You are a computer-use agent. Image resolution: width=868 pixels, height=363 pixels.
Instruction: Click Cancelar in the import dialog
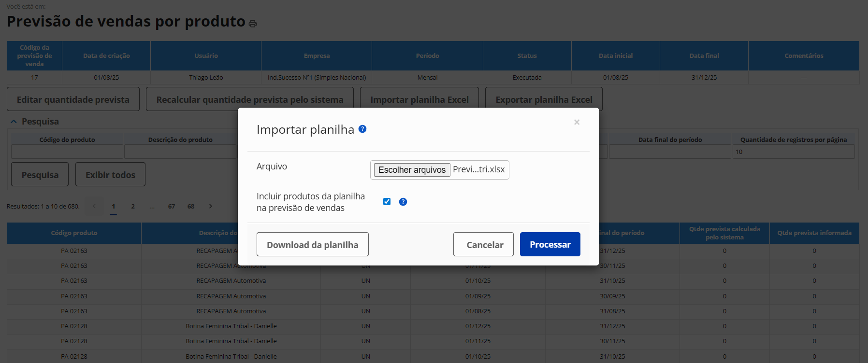click(x=483, y=244)
